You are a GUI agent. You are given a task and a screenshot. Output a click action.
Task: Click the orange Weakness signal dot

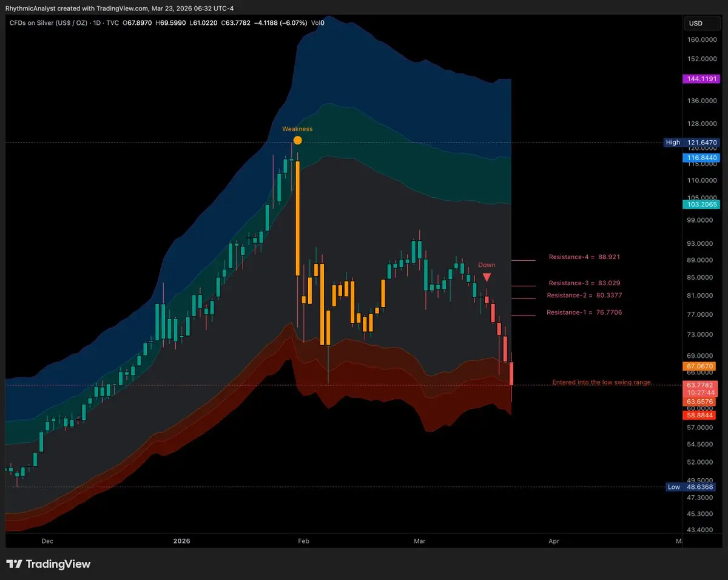click(x=298, y=140)
